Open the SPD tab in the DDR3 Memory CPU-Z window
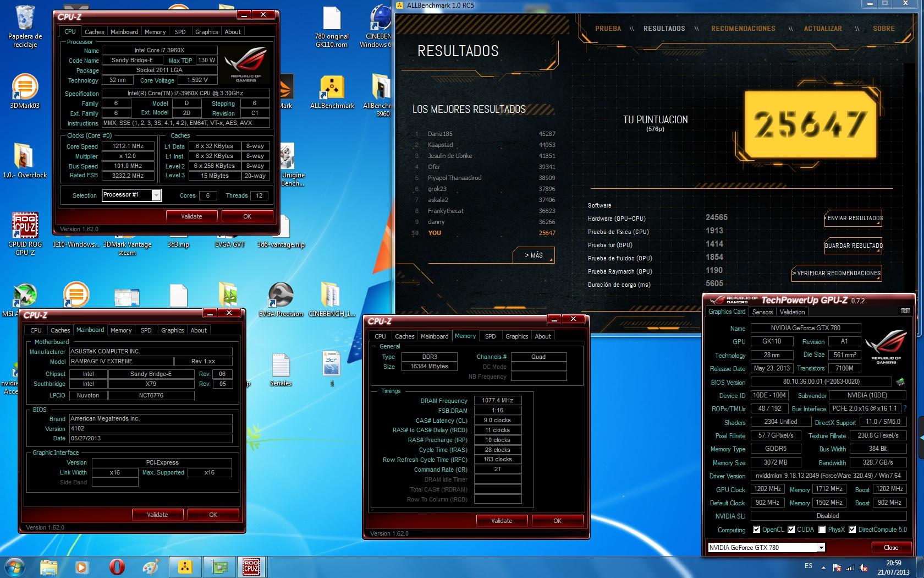This screenshot has height=578, width=924. click(490, 336)
